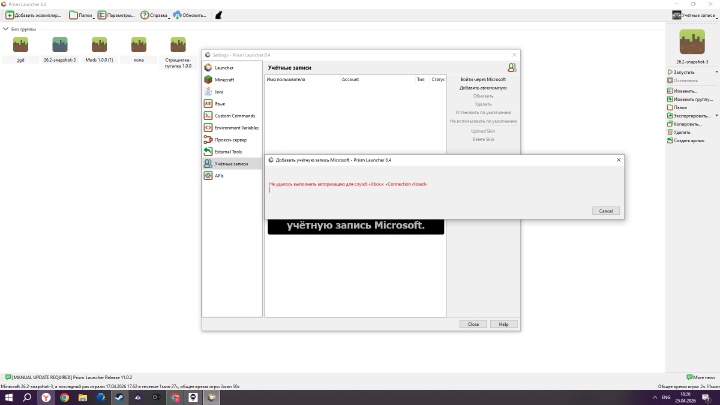Viewport: 720px width, 405px height.
Task: Click the Help button in Settings
Action: (x=503, y=324)
